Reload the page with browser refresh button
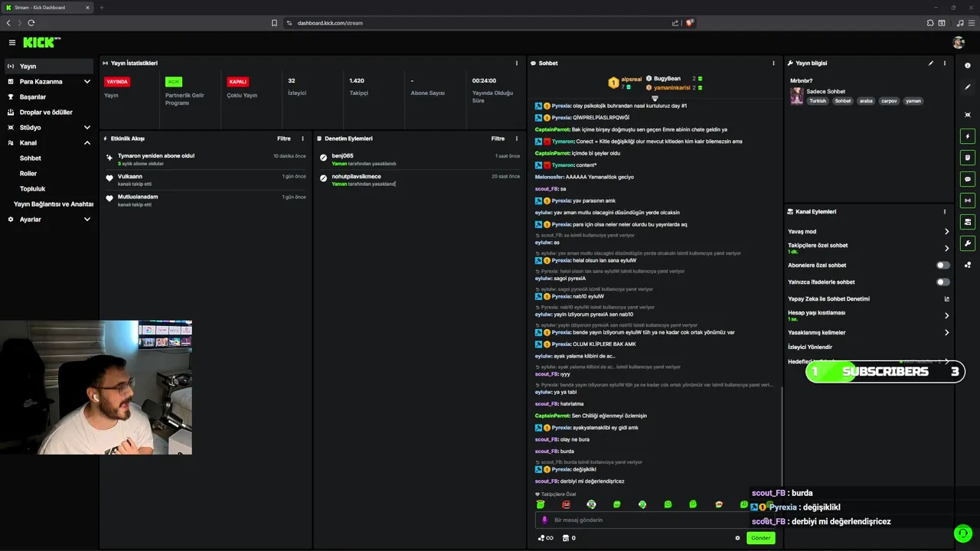Image resolution: width=980 pixels, height=551 pixels. point(31,23)
